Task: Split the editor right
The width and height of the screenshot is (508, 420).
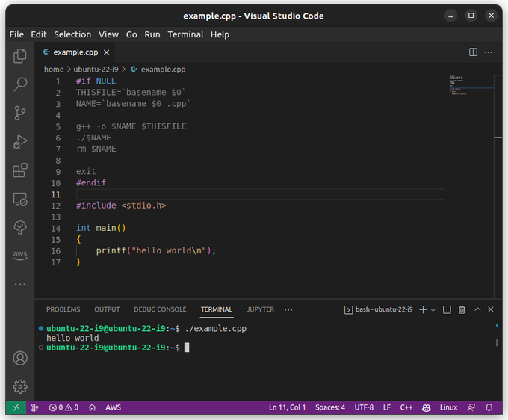Action: tap(473, 52)
